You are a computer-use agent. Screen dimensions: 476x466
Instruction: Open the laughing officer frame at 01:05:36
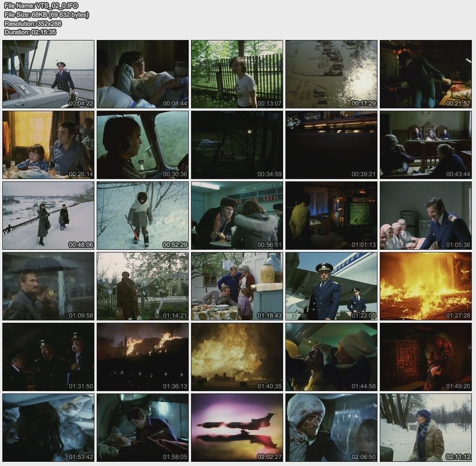point(426,216)
